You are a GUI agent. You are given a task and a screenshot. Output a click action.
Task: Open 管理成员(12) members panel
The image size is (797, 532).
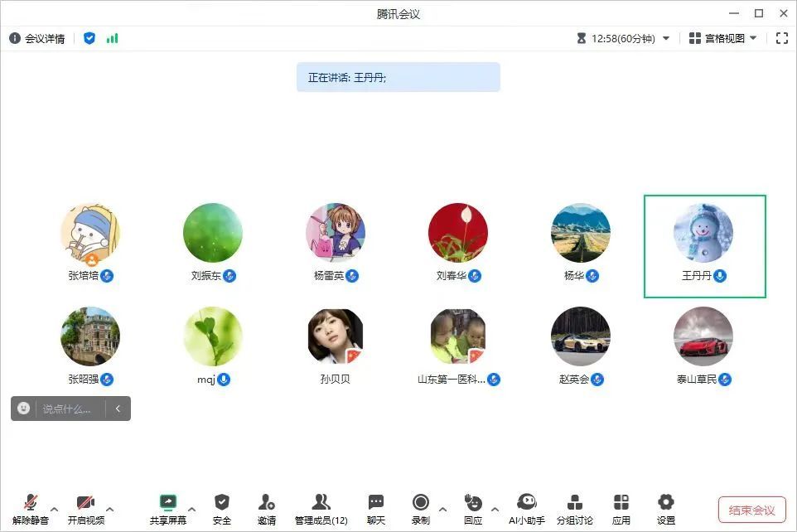[321, 503]
